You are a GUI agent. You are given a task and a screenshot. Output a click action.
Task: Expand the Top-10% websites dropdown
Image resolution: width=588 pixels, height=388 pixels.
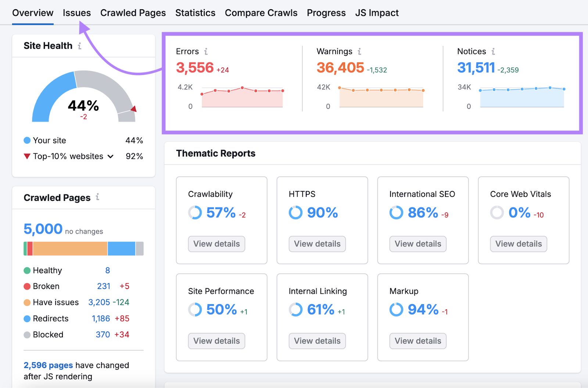[110, 156]
